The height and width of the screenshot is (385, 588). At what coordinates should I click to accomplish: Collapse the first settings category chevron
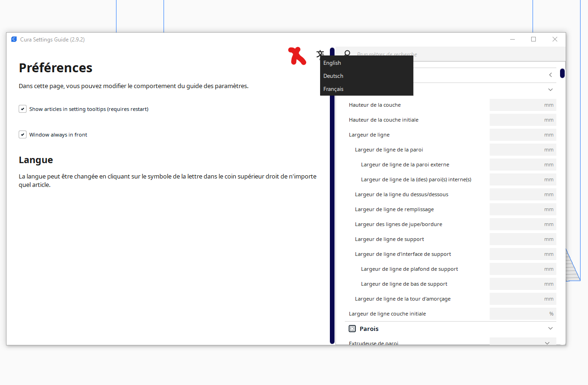point(550,89)
